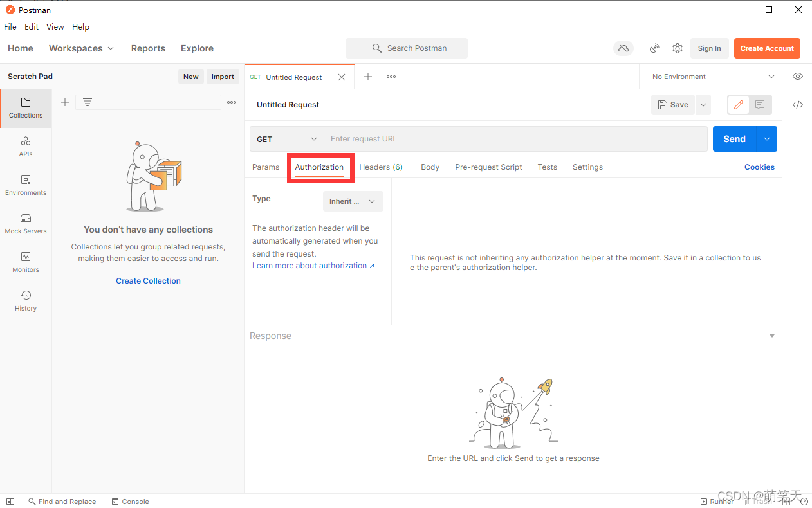
Task: Switch to the Tests tab
Action: (548, 167)
